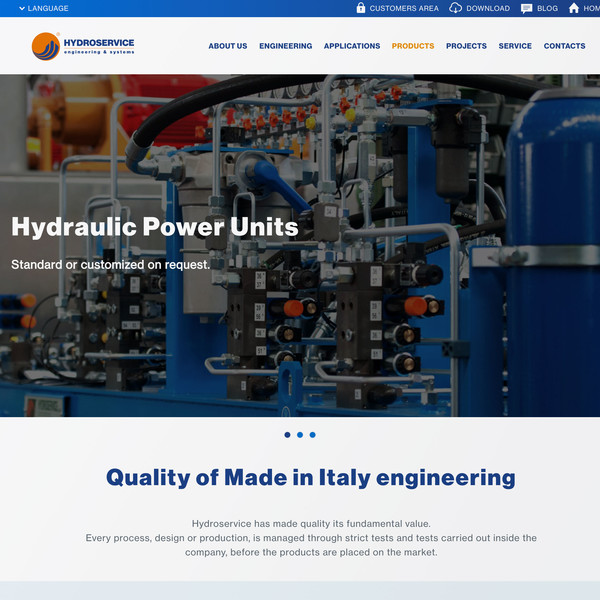Click the hydraulic power unit hero image
The height and width of the screenshot is (600, 600).
click(x=300, y=245)
